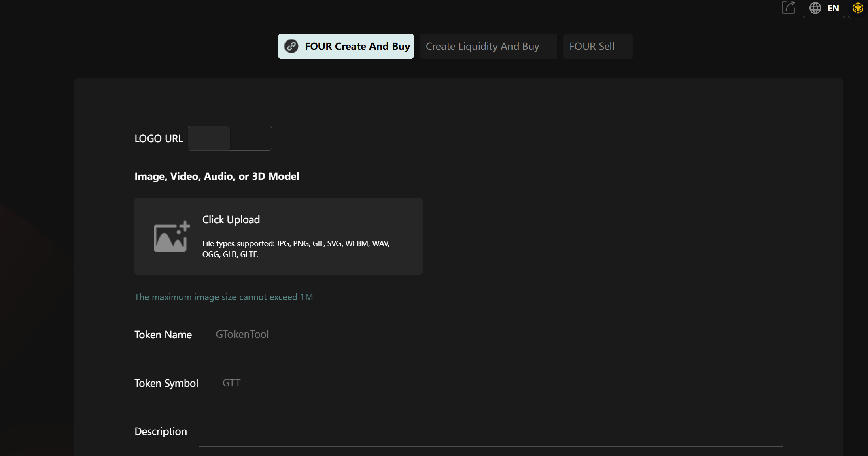Click the Image, Video, Audio heading
The image size is (868, 456).
216,176
